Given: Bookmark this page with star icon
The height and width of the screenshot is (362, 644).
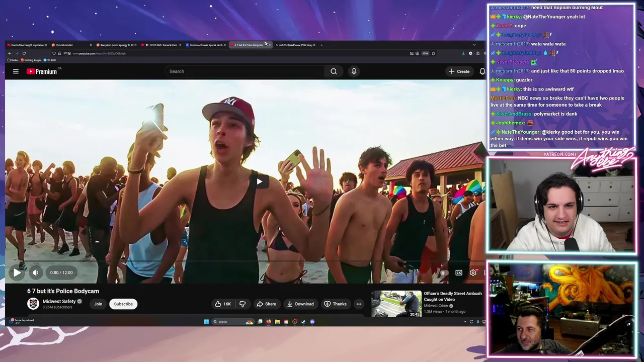Looking at the screenshot, I should tap(433, 53).
